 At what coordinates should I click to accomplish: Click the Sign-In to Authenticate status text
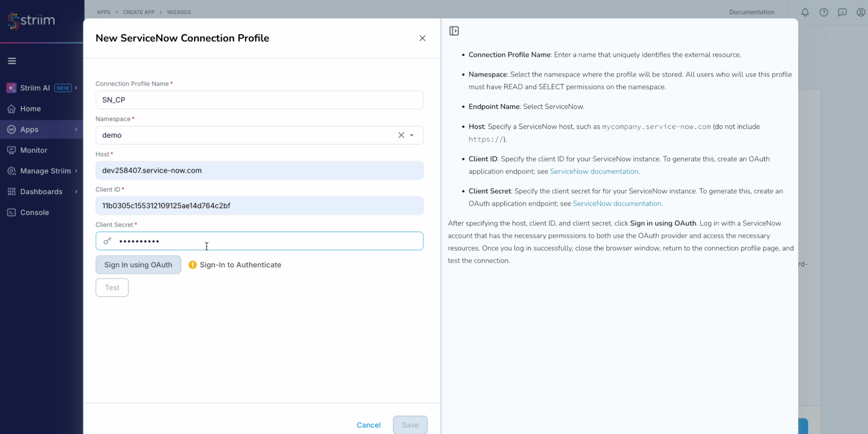241,265
